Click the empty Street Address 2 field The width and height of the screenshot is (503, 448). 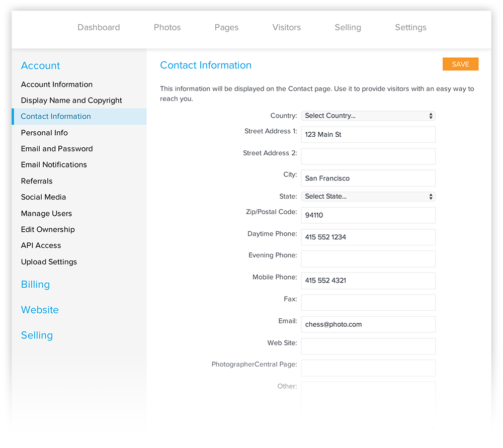tap(368, 156)
